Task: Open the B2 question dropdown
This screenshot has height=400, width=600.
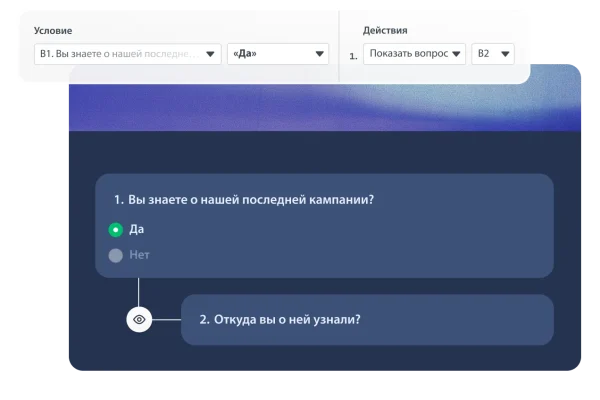Action: [492, 54]
